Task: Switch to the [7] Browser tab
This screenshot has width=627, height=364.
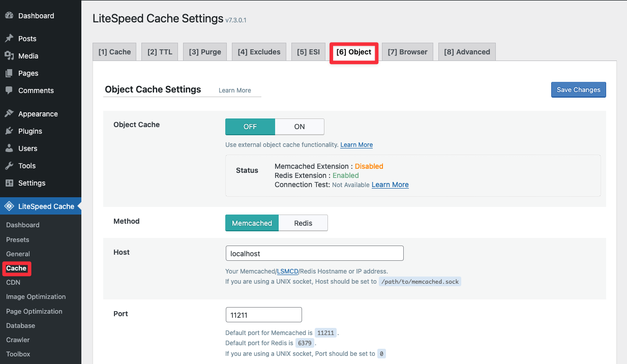Action: (x=407, y=52)
